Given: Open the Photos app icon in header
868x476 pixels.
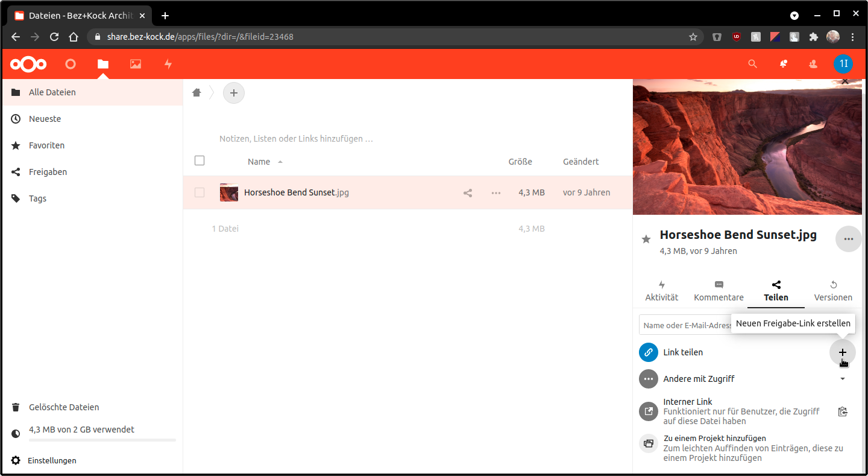Looking at the screenshot, I should (x=136, y=64).
